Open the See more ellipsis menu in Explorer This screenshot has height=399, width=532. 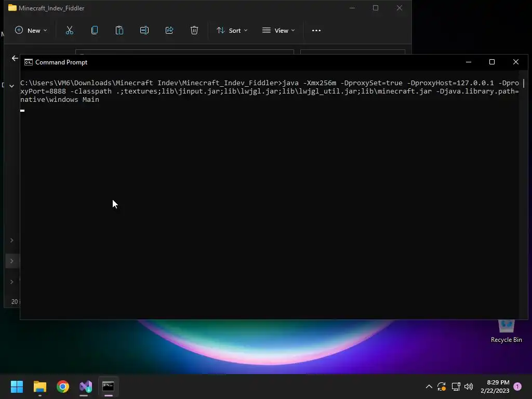tap(316, 31)
